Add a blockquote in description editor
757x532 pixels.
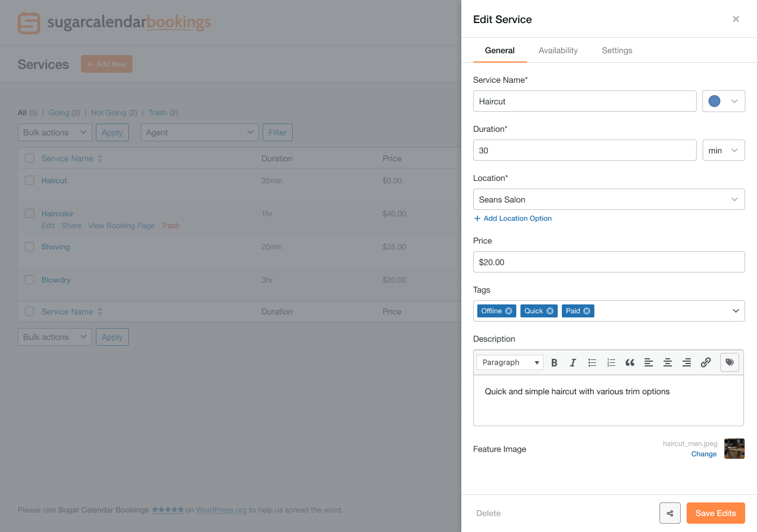(630, 362)
